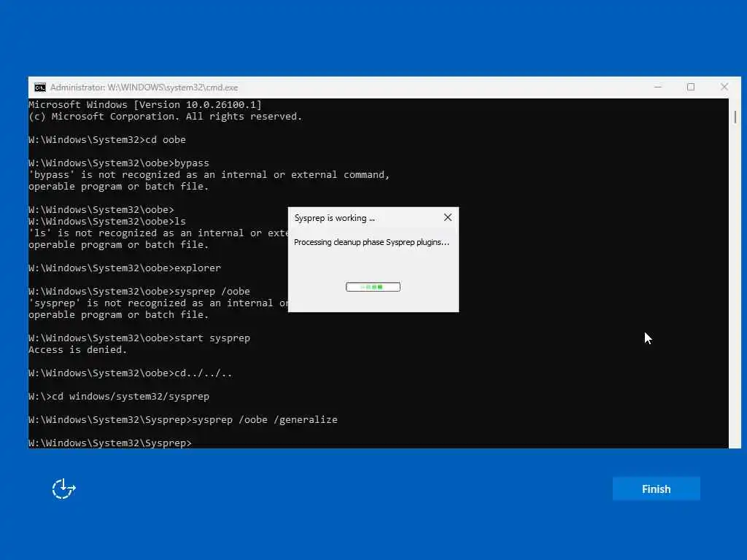
Task: Click the 'start sysprep' command line
Action: pos(139,338)
